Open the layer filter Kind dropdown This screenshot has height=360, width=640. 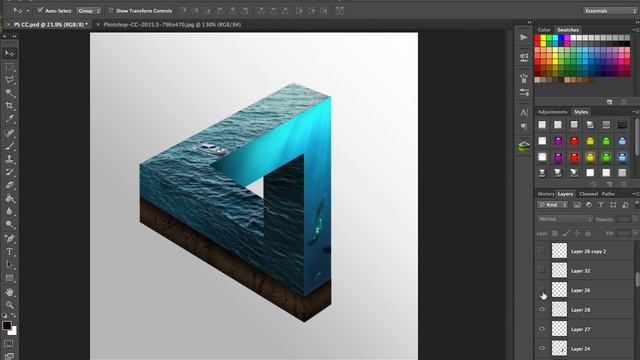[553, 205]
